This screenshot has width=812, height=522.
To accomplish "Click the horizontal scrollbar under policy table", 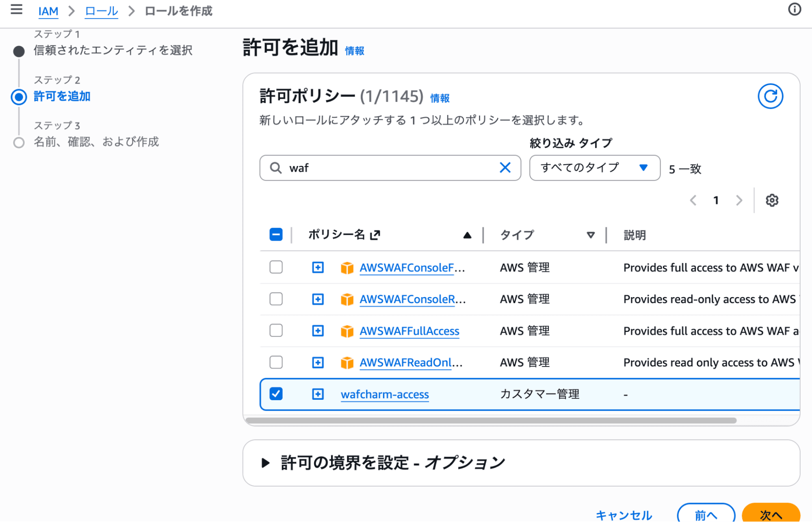I will (491, 421).
